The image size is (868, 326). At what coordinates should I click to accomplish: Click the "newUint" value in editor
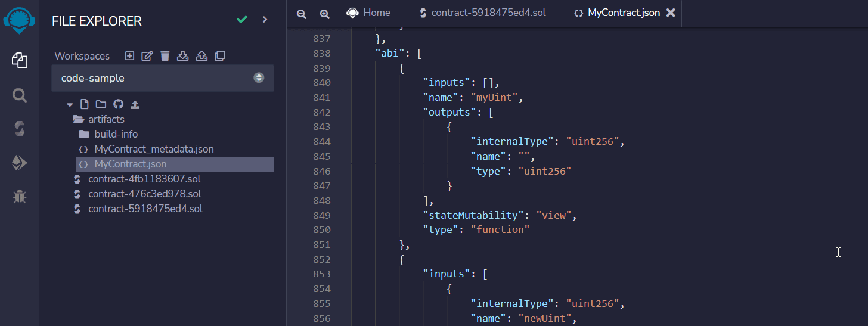point(545,318)
